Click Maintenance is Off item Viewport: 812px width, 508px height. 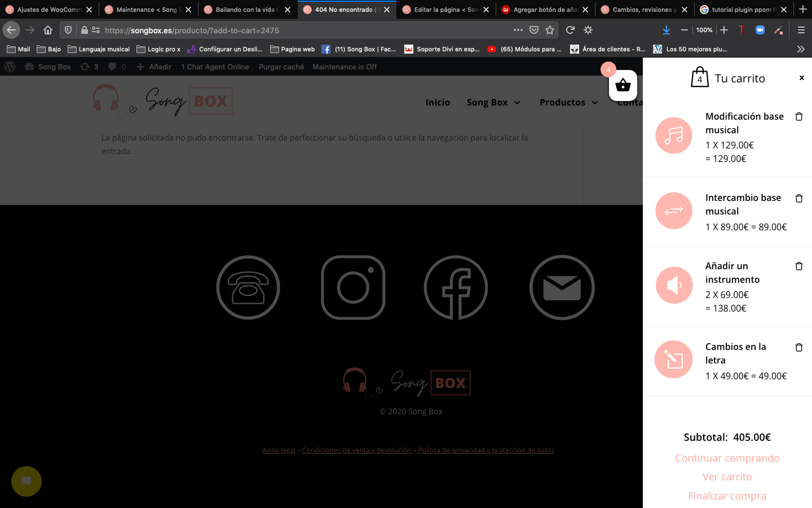click(345, 67)
